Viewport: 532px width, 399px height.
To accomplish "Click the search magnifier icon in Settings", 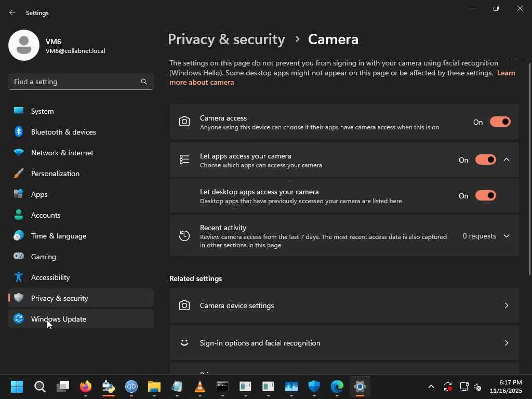I will coord(144,82).
